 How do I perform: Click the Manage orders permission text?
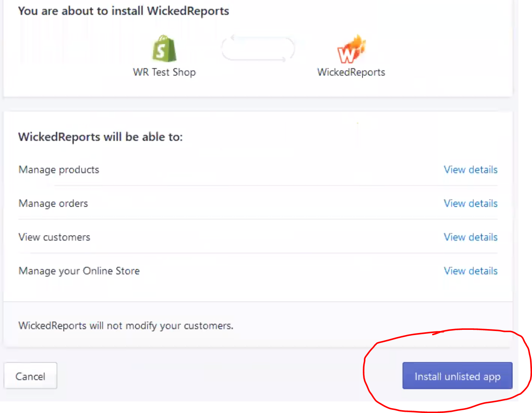tap(53, 204)
